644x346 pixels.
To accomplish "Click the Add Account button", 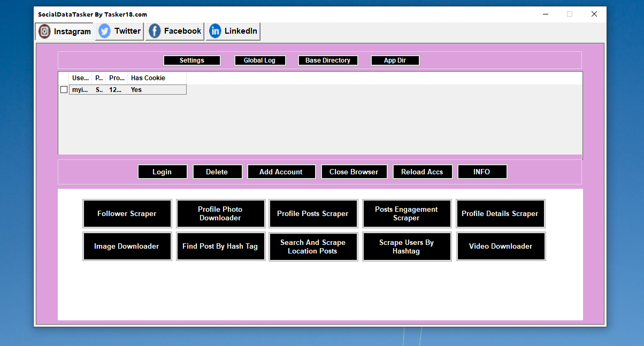I will 281,172.
